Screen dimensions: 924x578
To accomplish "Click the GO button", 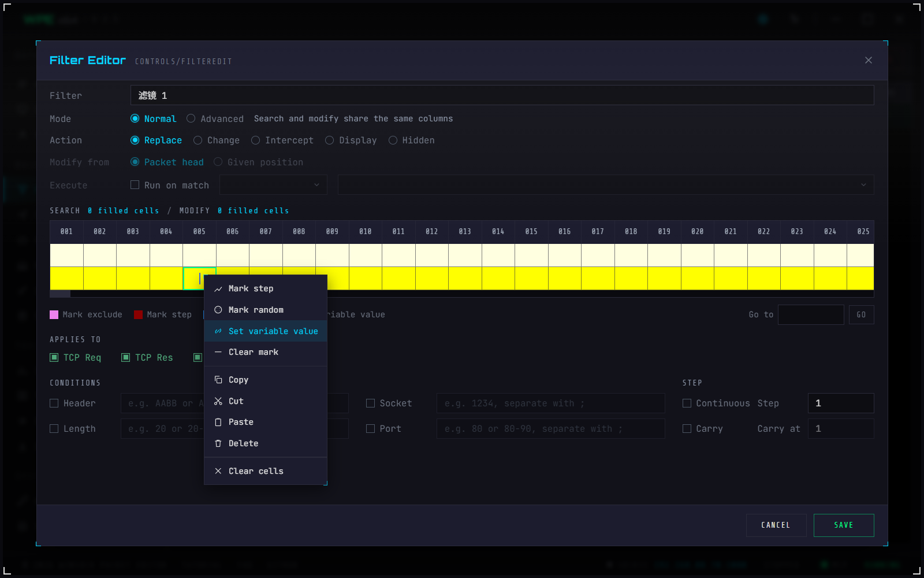I will click(x=862, y=315).
